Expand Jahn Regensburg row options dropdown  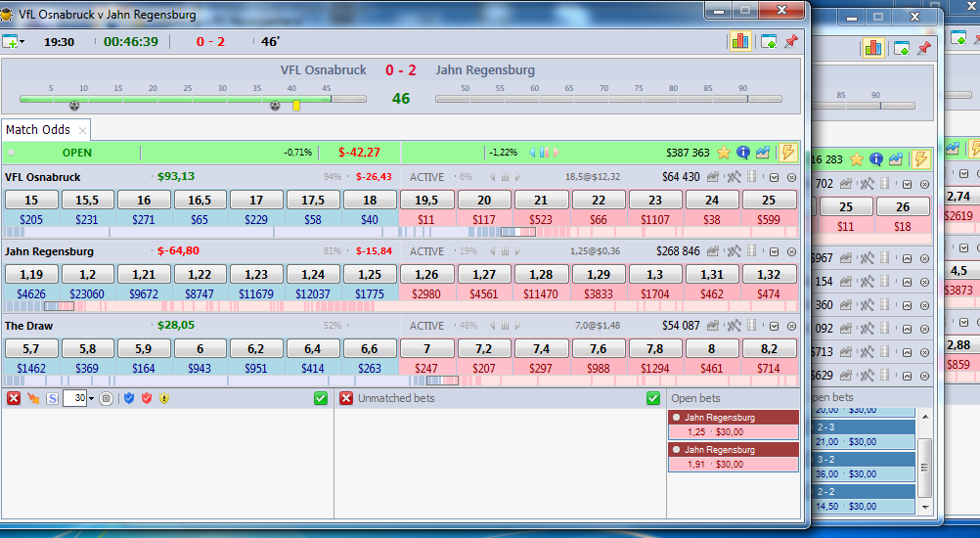point(774,251)
